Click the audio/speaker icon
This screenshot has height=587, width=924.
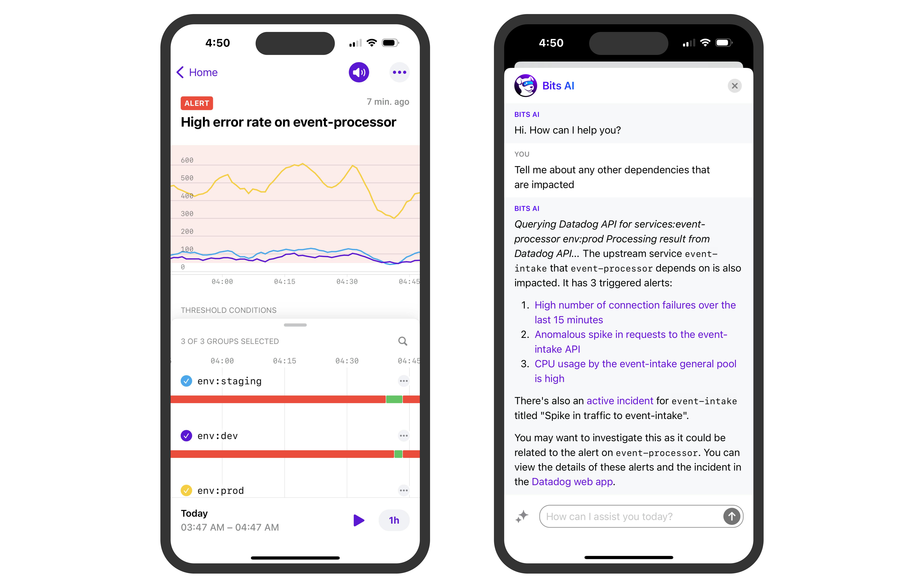point(359,72)
